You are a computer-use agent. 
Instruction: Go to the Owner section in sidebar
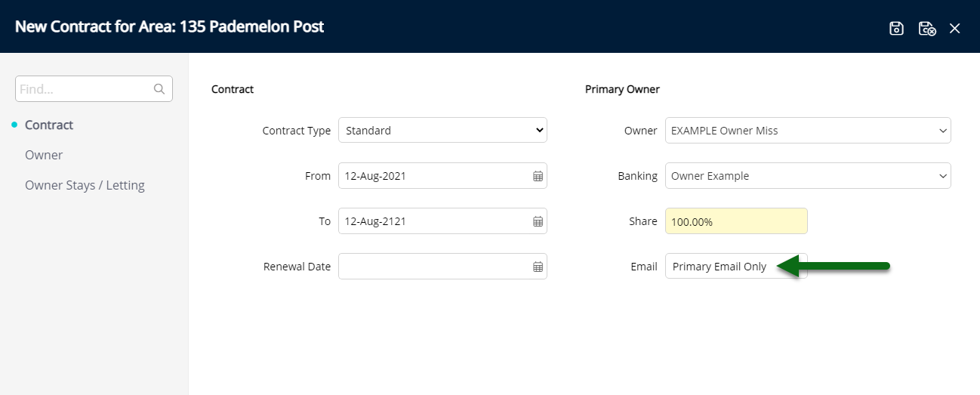click(x=44, y=155)
